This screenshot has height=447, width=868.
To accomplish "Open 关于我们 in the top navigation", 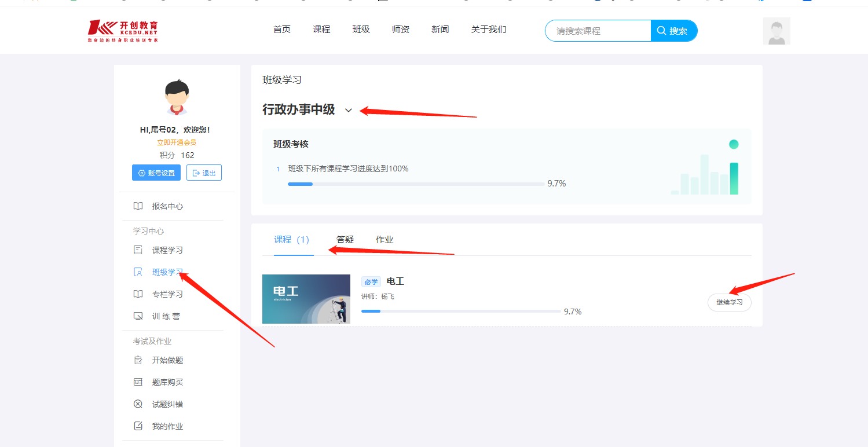I will point(489,30).
